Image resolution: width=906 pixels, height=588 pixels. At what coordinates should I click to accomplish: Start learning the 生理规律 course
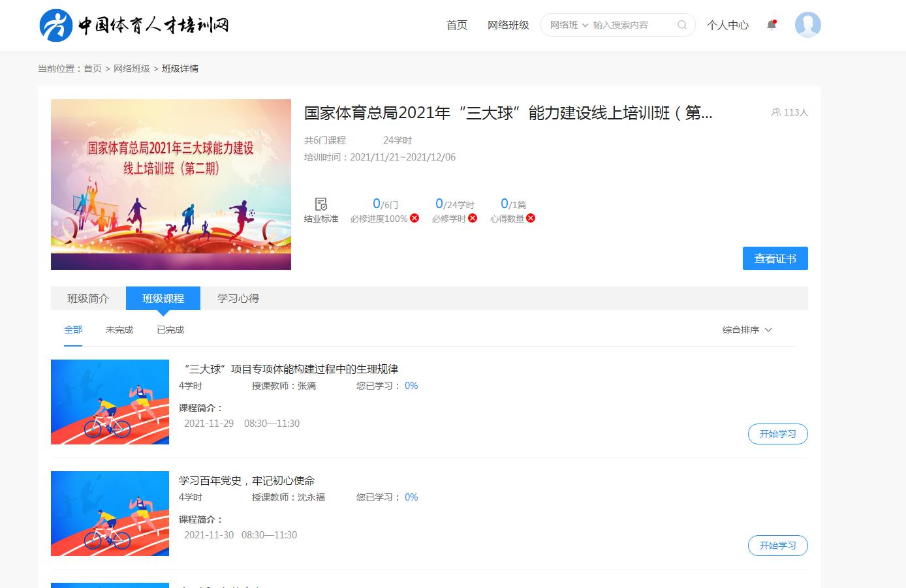(x=777, y=434)
